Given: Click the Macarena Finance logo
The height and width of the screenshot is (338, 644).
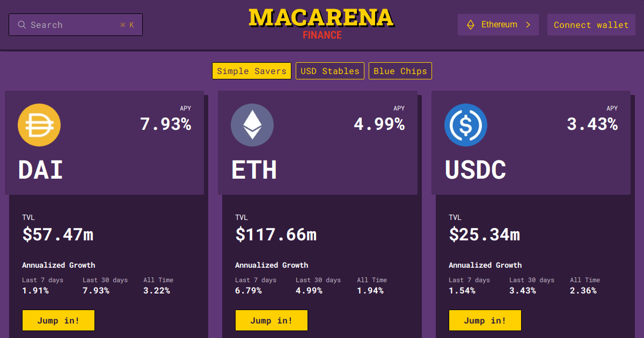Looking at the screenshot, I should point(321,21).
